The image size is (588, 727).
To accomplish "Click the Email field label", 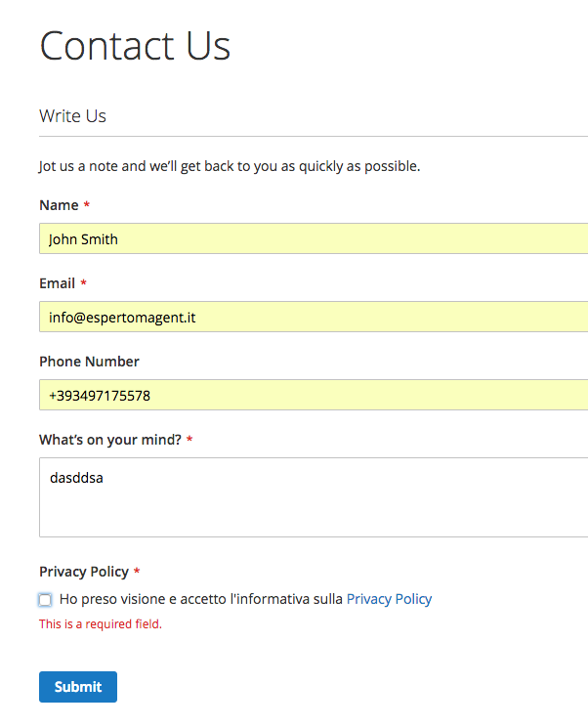I will pyautogui.click(x=57, y=283).
